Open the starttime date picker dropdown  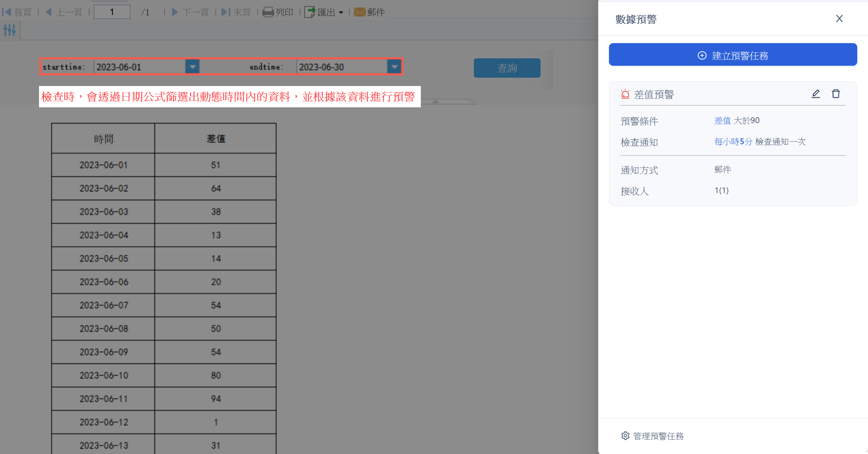[192, 67]
